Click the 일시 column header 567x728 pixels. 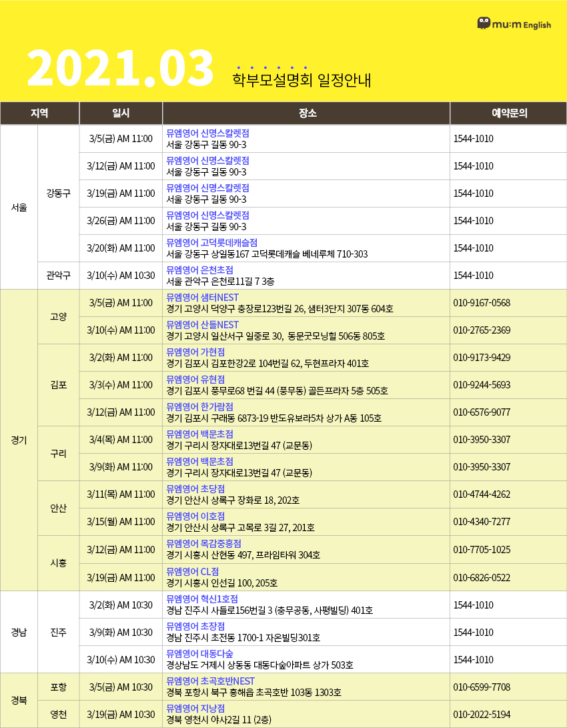point(121,113)
